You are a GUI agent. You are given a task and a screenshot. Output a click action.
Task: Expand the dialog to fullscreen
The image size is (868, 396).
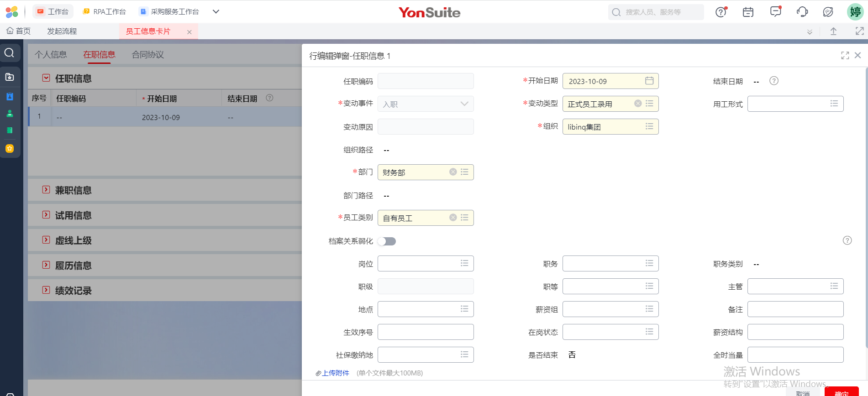[845, 55]
